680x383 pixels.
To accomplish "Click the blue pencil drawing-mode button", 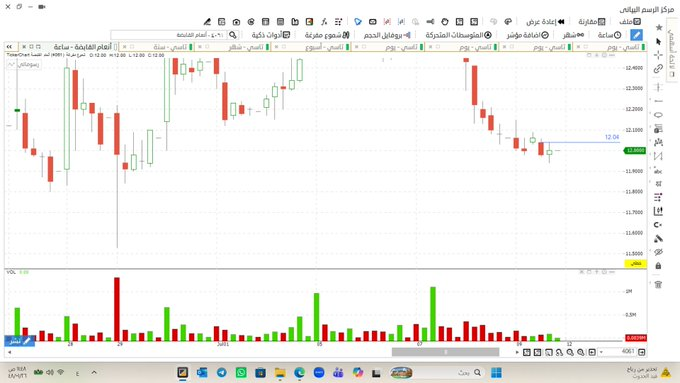I will coord(636,35).
